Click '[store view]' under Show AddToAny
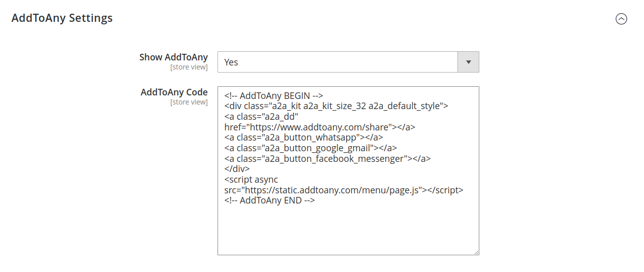This screenshot has width=644, height=272. (189, 67)
